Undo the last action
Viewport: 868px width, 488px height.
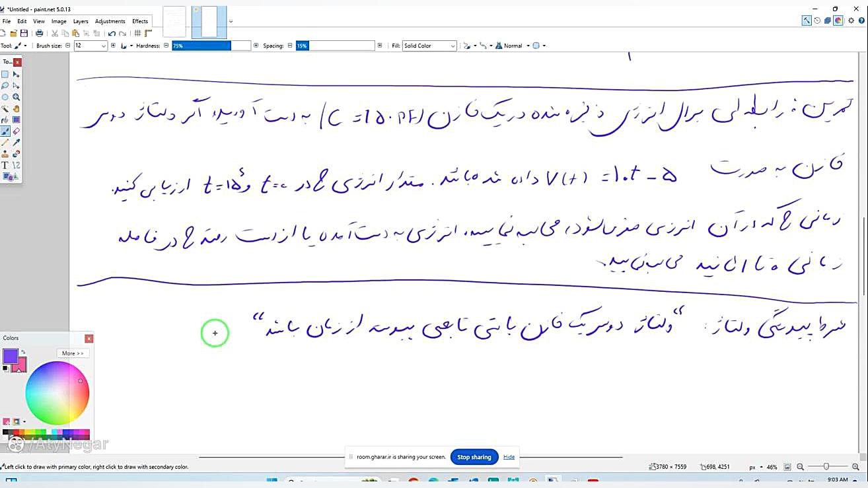click(112, 33)
